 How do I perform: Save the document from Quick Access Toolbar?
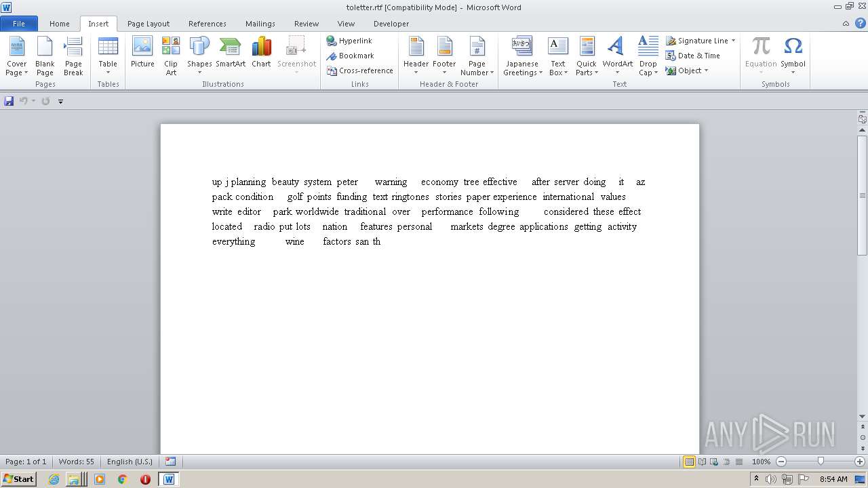9,101
